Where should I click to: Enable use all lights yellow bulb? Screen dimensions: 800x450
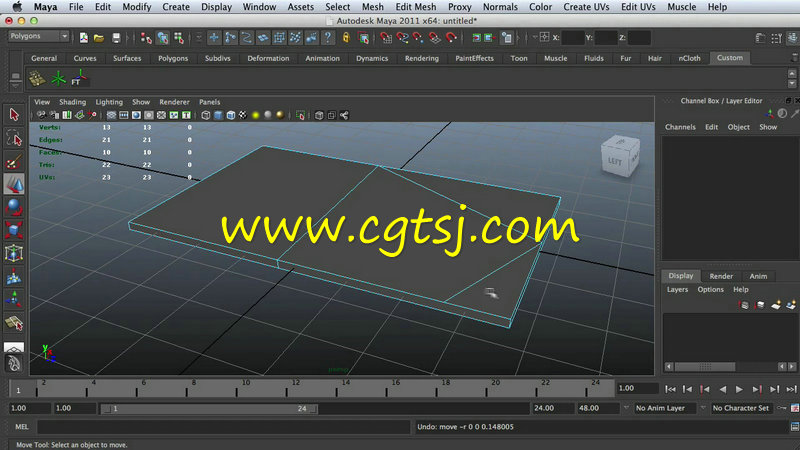[256, 115]
